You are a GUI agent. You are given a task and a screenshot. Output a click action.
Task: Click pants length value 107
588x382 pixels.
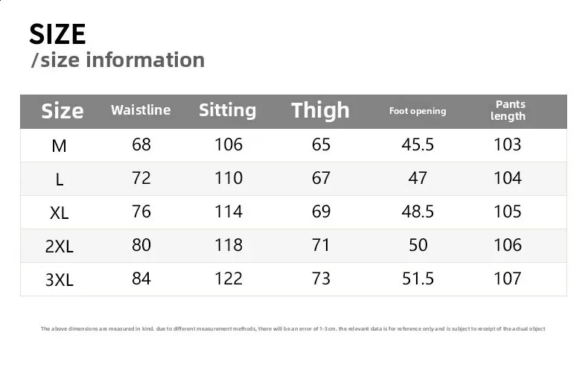point(508,278)
